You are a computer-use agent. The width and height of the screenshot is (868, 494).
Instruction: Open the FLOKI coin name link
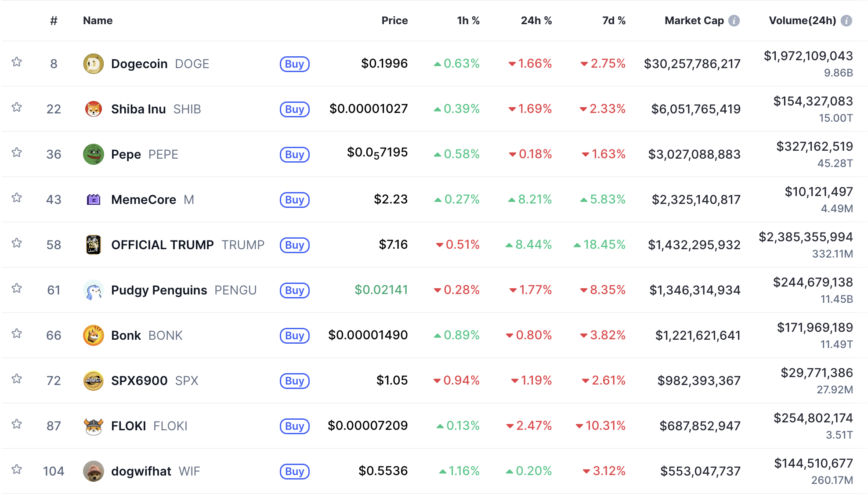coord(128,426)
